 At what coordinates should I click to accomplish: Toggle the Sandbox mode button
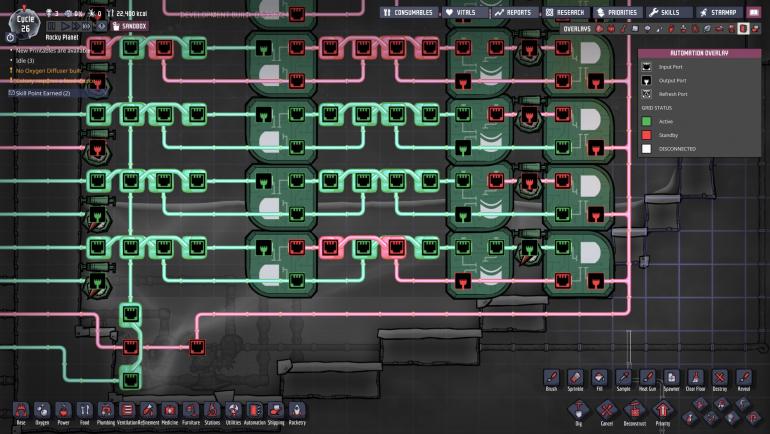click(130, 26)
